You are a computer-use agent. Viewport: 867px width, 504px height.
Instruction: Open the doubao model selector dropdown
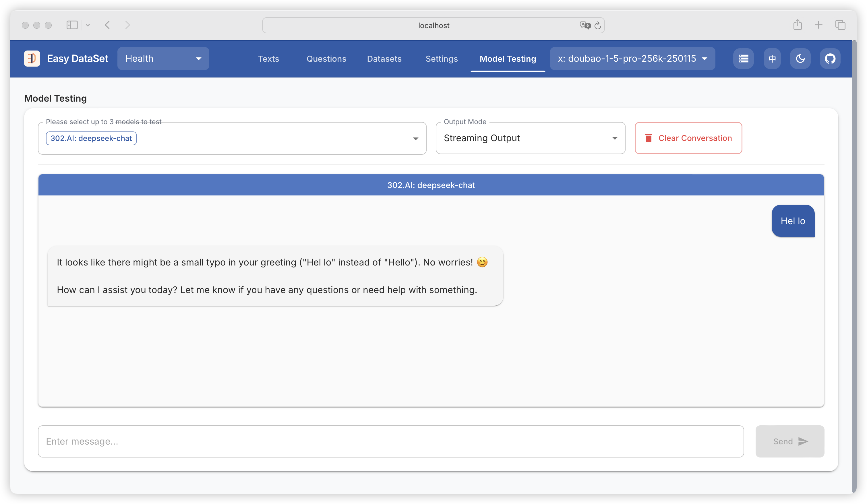pos(632,59)
